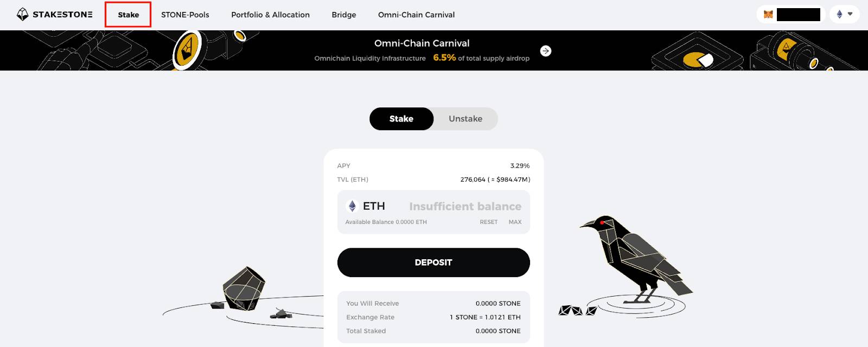Open the connected wallet address menu
This screenshot has height=347, width=868.
(x=791, y=15)
